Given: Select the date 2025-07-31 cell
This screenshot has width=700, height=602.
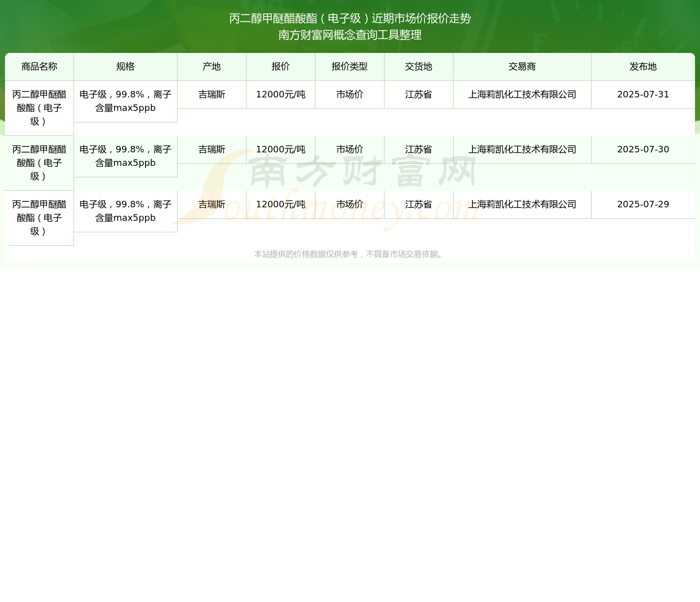Looking at the screenshot, I should click(x=643, y=94).
